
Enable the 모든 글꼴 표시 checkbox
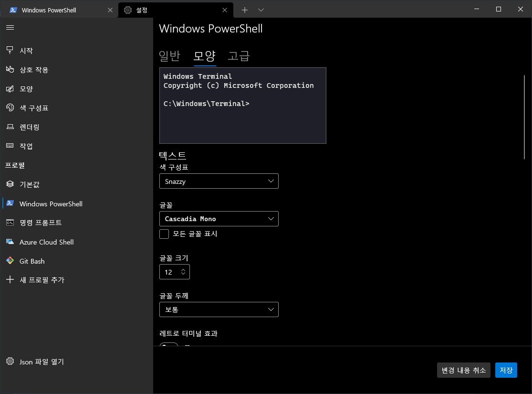164,234
